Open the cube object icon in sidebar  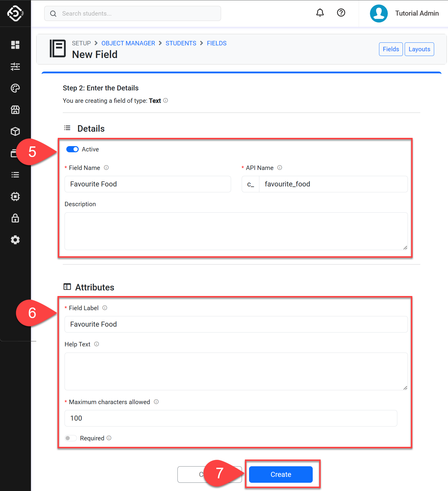(x=15, y=131)
